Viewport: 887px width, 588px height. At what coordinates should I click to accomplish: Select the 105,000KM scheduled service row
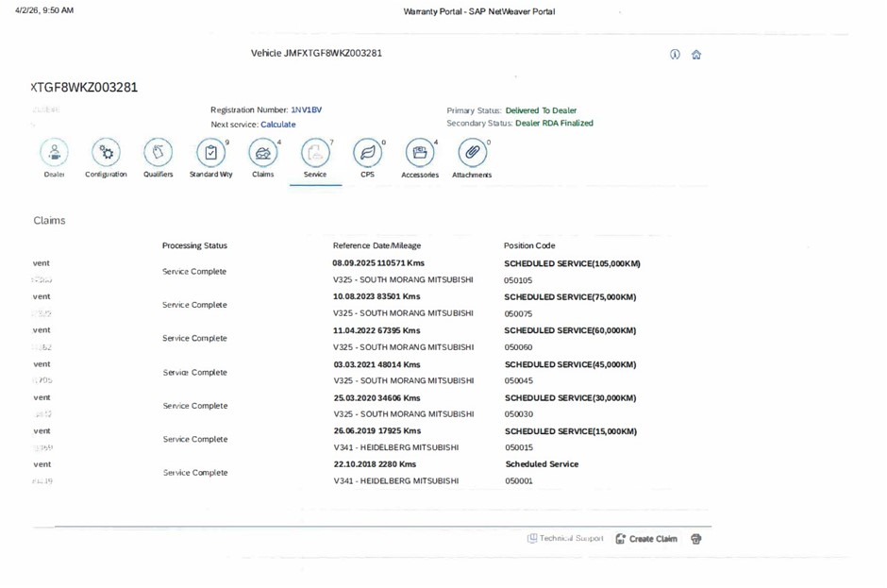pyautogui.click(x=572, y=264)
